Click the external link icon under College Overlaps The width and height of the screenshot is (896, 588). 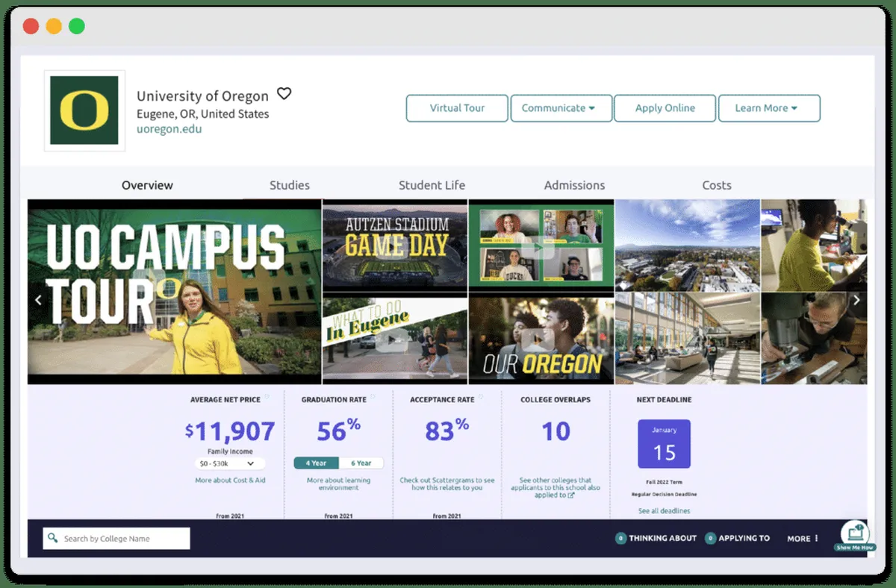571,495
